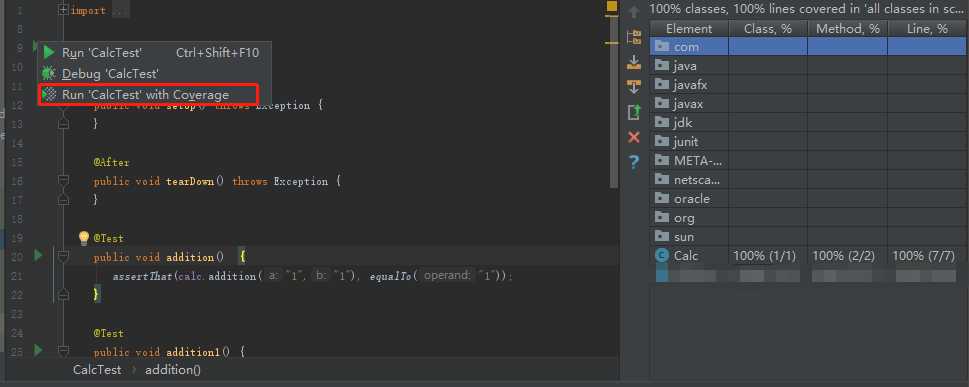
Task: Click the 100% (7/7) line coverage cell
Action: (x=924, y=255)
